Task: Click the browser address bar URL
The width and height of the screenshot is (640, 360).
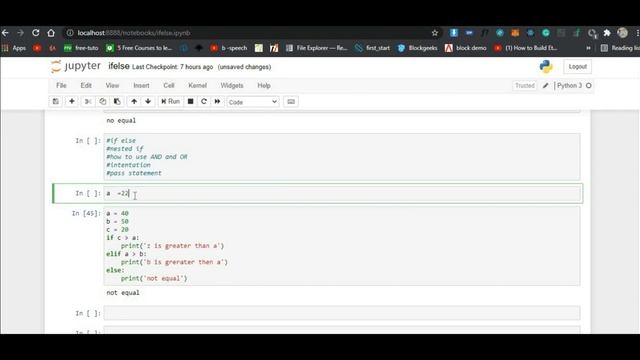Action: pos(134,33)
